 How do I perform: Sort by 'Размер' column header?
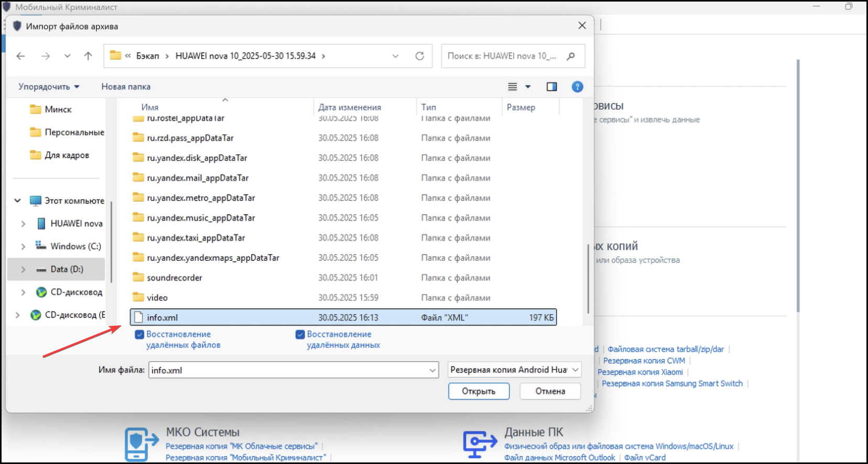521,107
